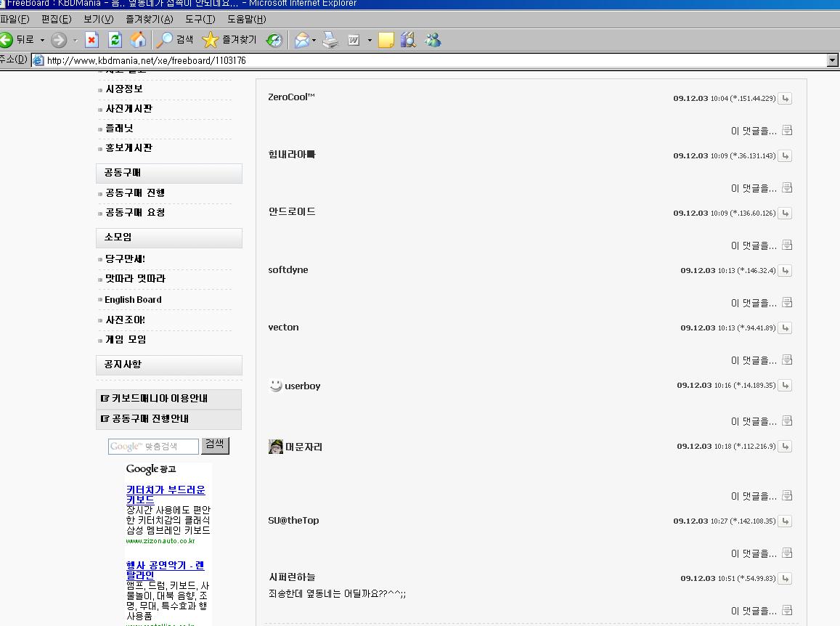Open address bar dropdown list

(833, 60)
